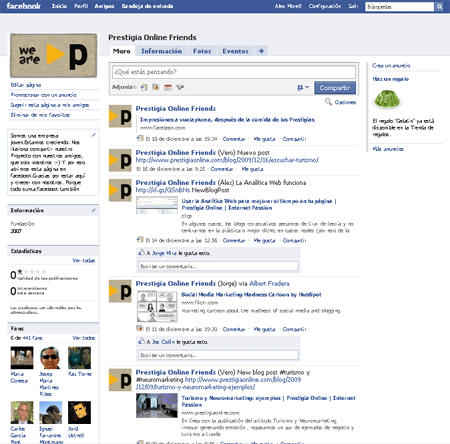Click Haz un regalo link
The height and width of the screenshot is (444, 450).
(x=391, y=79)
